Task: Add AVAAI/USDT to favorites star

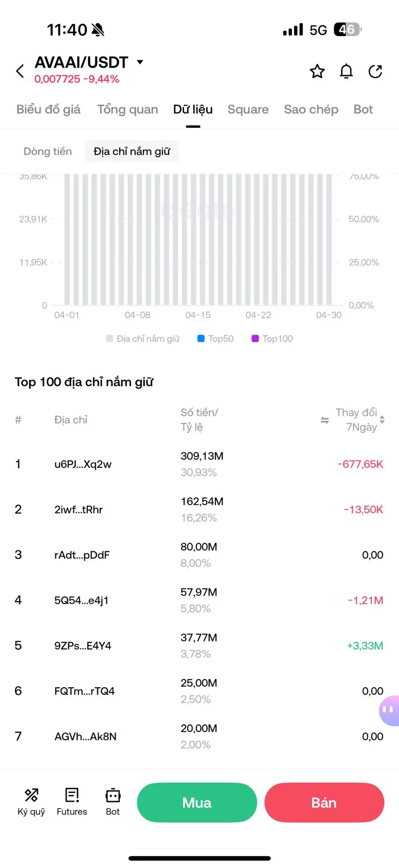Action: point(317,71)
